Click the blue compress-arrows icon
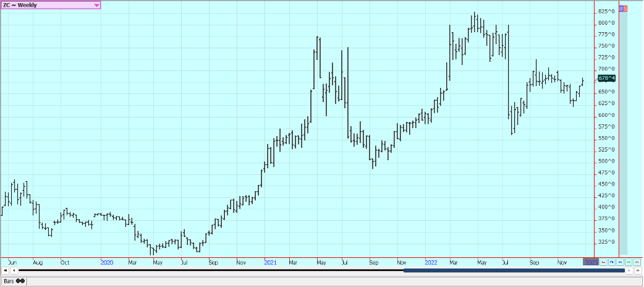644x287 pixels. point(620,262)
